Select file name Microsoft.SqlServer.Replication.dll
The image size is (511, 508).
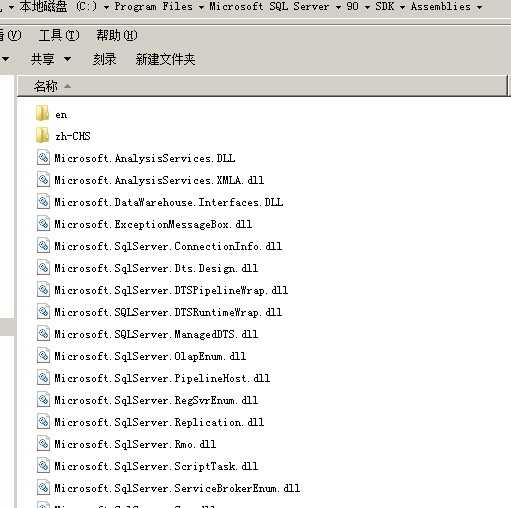coord(159,422)
